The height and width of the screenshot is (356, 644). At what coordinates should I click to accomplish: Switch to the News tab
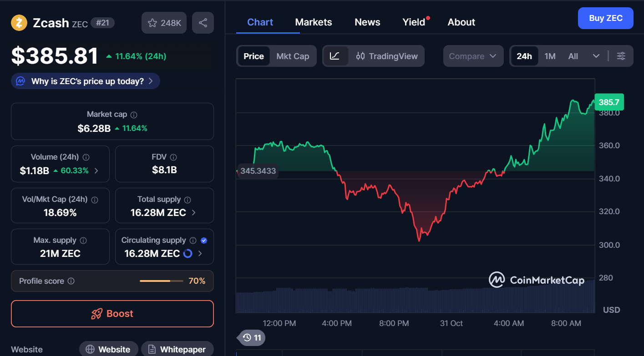tap(367, 22)
